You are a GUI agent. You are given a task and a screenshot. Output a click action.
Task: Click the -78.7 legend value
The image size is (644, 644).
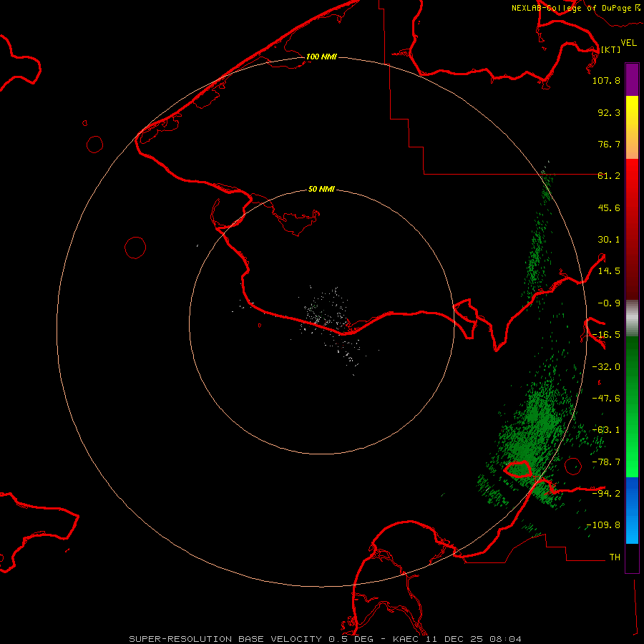[x=606, y=462]
